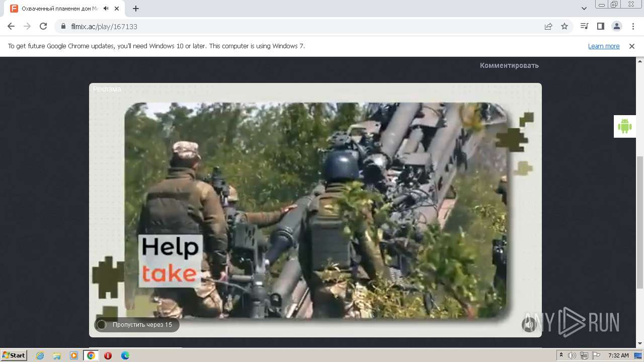Open the Opera icon in the taskbar
644x362 pixels.
coord(108,355)
